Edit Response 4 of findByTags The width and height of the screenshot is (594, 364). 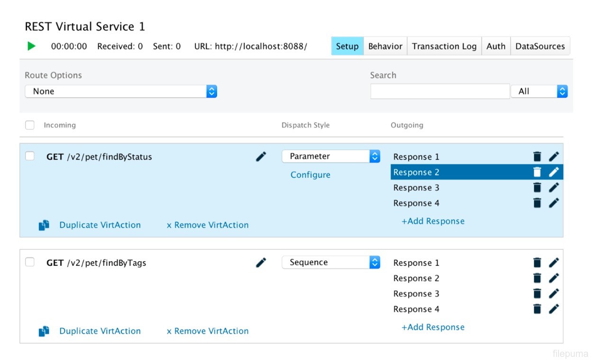[554, 309]
